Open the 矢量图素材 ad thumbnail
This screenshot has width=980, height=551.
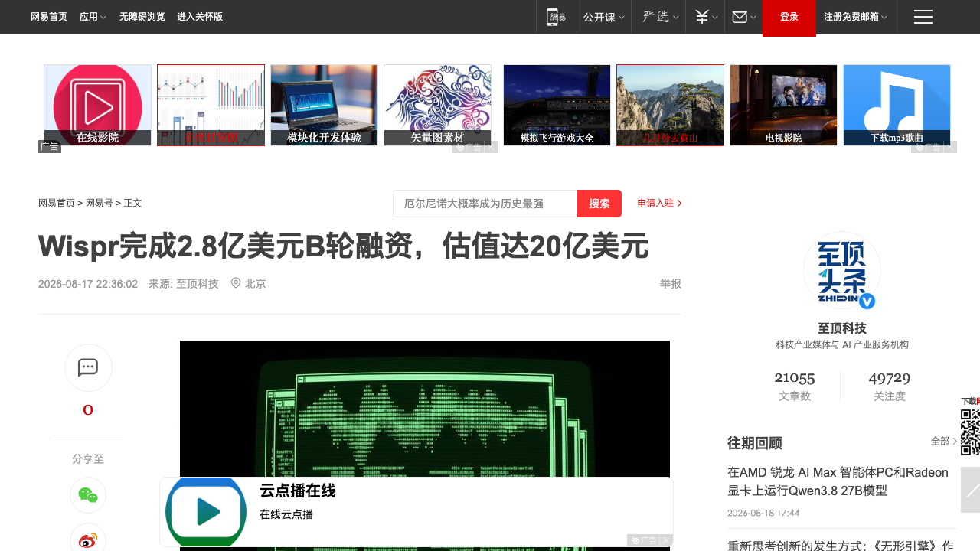(x=437, y=105)
